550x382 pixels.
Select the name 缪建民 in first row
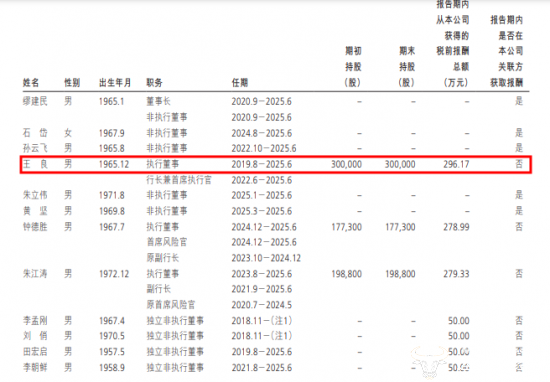(x=35, y=101)
